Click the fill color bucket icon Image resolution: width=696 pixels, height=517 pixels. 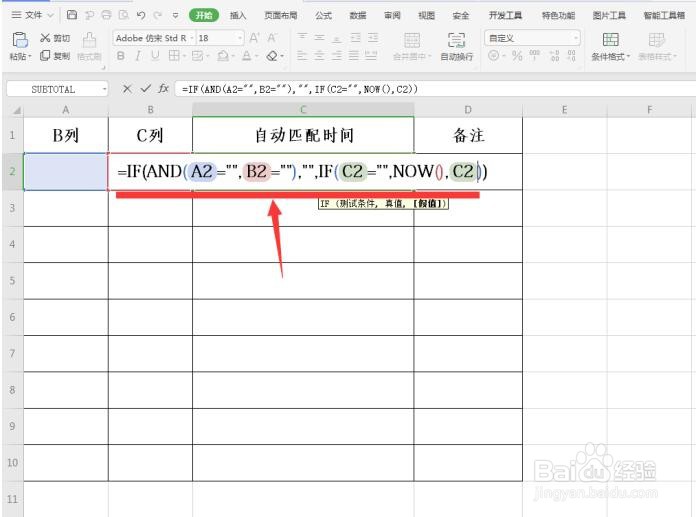pyautogui.click(x=223, y=56)
